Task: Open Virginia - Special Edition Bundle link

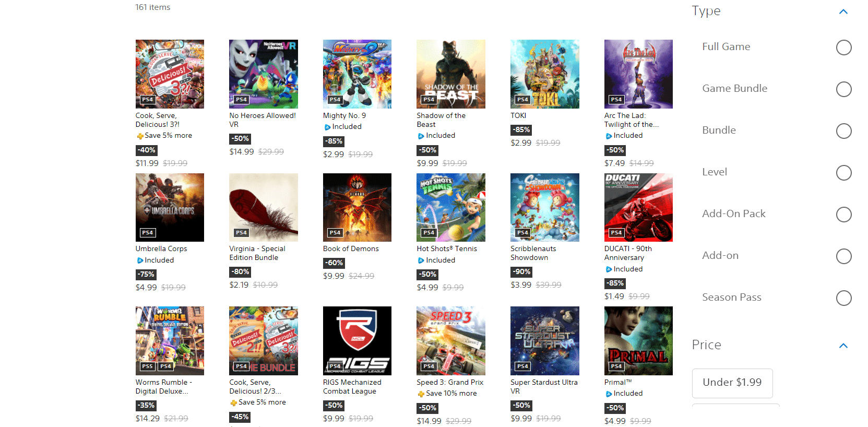Action: point(257,253)
